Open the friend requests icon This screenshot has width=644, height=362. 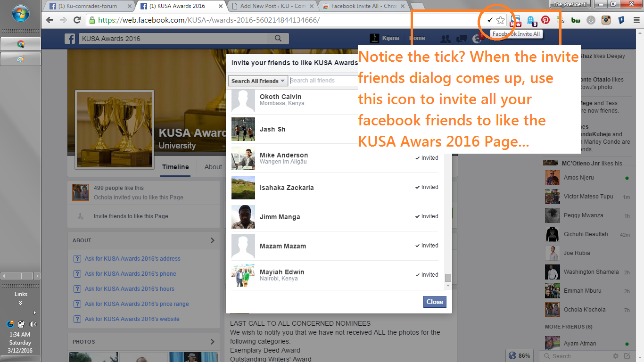(445, 39)
